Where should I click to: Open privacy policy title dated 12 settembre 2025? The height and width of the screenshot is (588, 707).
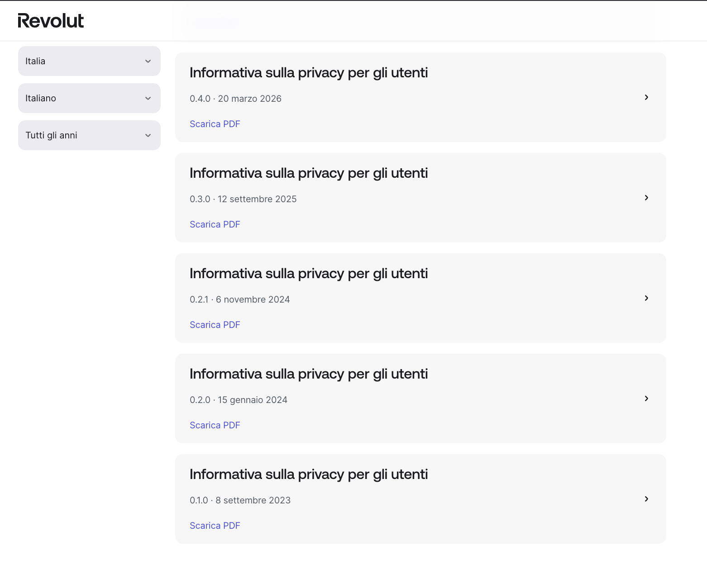tap(309, 173)
